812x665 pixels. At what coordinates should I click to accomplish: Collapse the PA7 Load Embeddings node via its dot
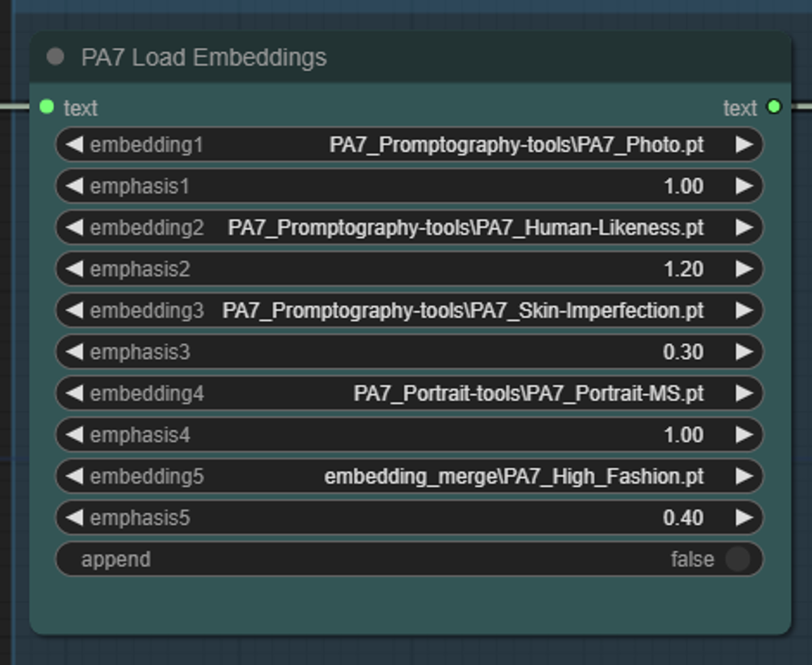pyautogui.click(x=56, y=58)
